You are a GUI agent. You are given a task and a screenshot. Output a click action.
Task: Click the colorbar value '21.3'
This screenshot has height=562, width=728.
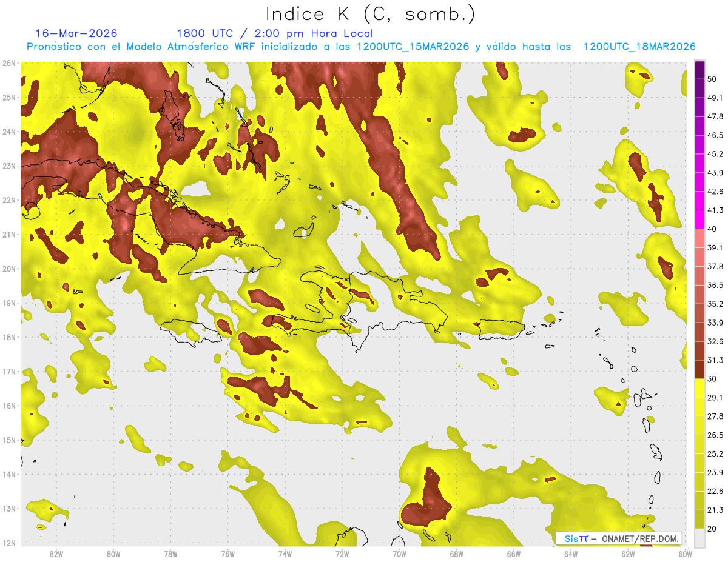pyautogui.click(x=715, y=510)
